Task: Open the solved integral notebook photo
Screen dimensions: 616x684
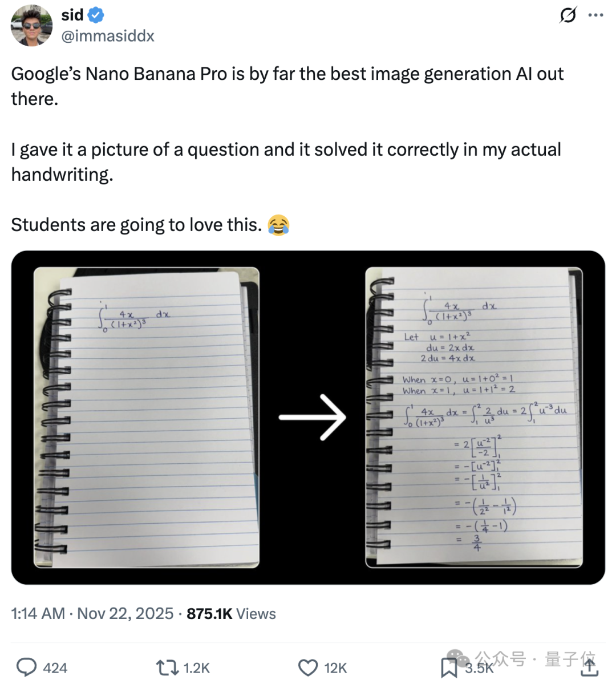Action: tap(473, 418)
